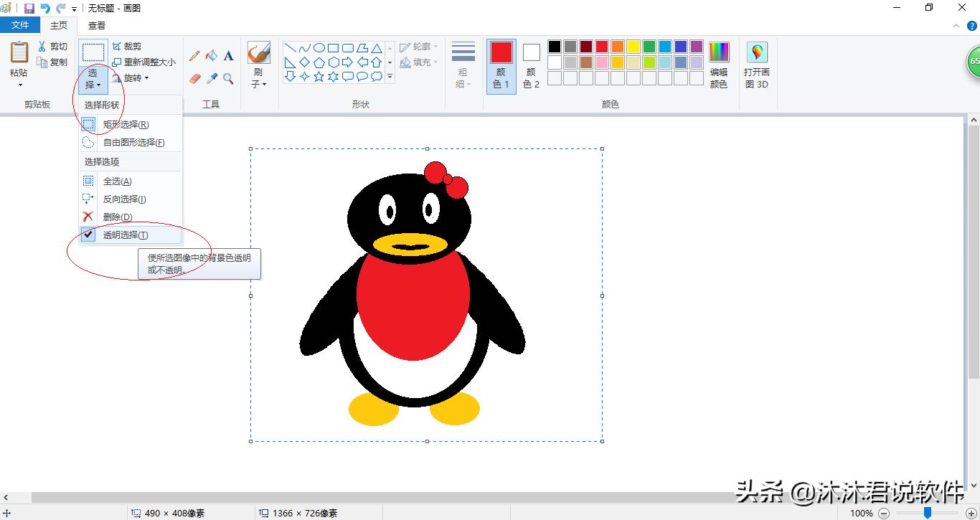This screenshot has height=520, width=980.
Task: Pick the purple color swatch
Action: point(697,47)
